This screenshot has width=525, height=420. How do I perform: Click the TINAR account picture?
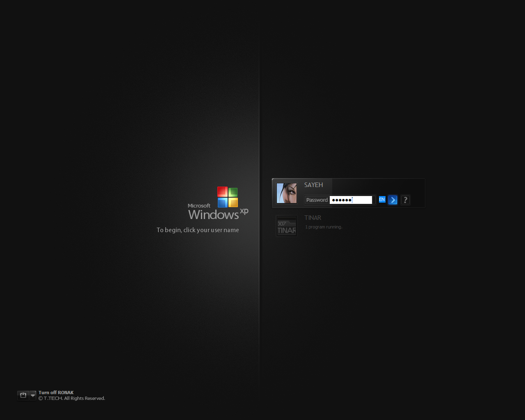(287, 226)
